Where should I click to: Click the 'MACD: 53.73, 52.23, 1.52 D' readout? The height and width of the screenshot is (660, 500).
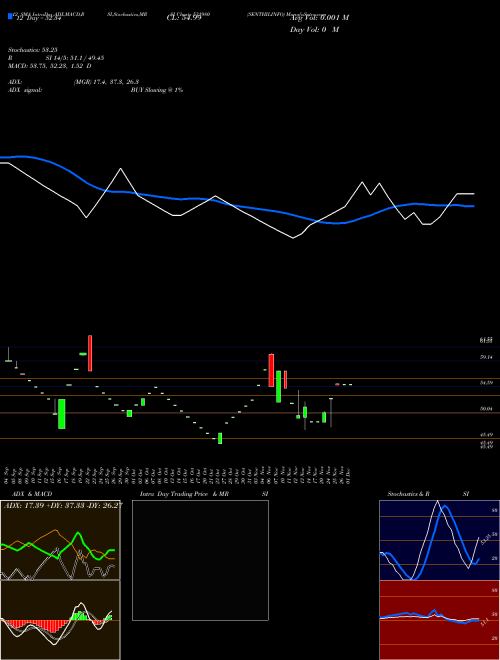pos(50,66)
